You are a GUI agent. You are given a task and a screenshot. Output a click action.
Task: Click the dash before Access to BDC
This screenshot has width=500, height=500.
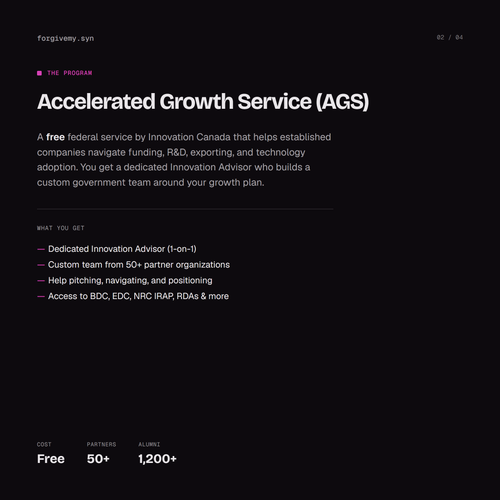41,296
